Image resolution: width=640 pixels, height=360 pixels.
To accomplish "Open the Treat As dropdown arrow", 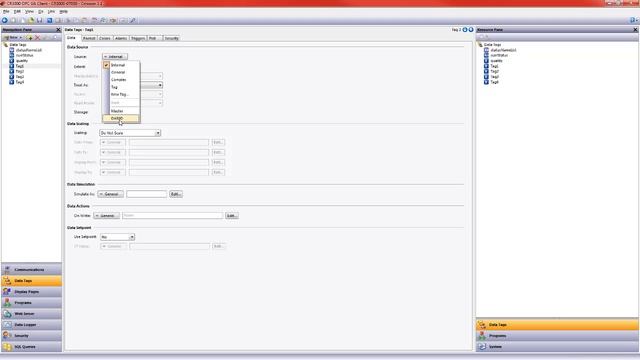I will [160, 85].
